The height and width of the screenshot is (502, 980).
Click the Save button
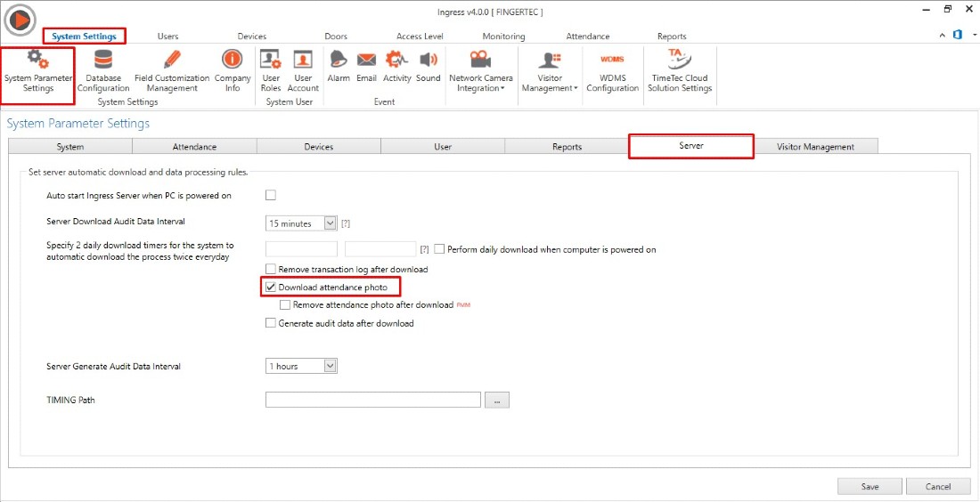[x=870, y=486]
